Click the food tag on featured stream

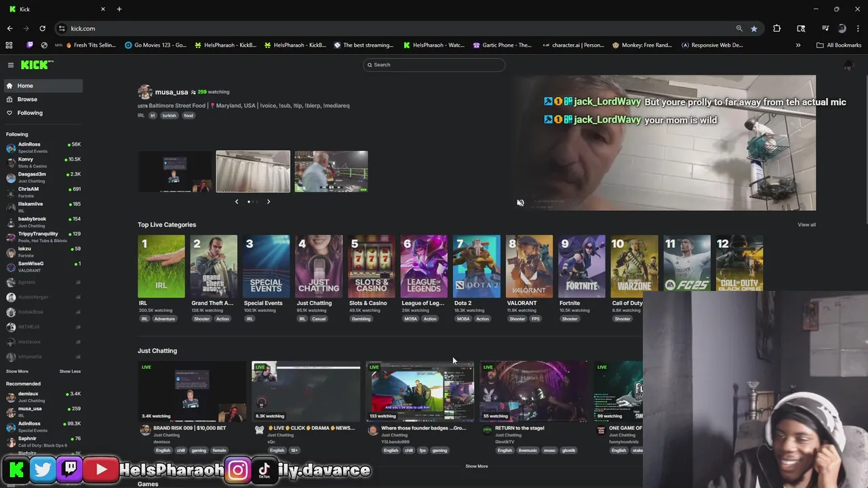(189, 115)
